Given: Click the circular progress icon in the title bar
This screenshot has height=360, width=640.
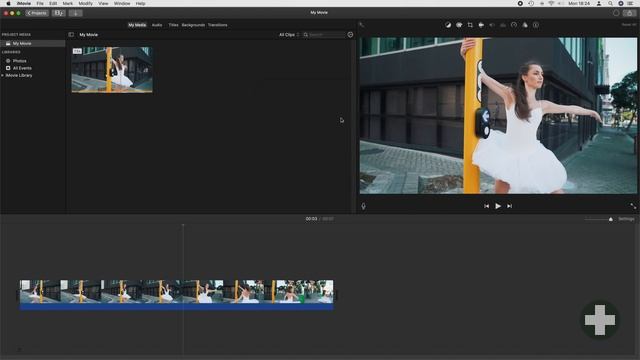Looking at the screenshot, I should [x=616, y=13].
